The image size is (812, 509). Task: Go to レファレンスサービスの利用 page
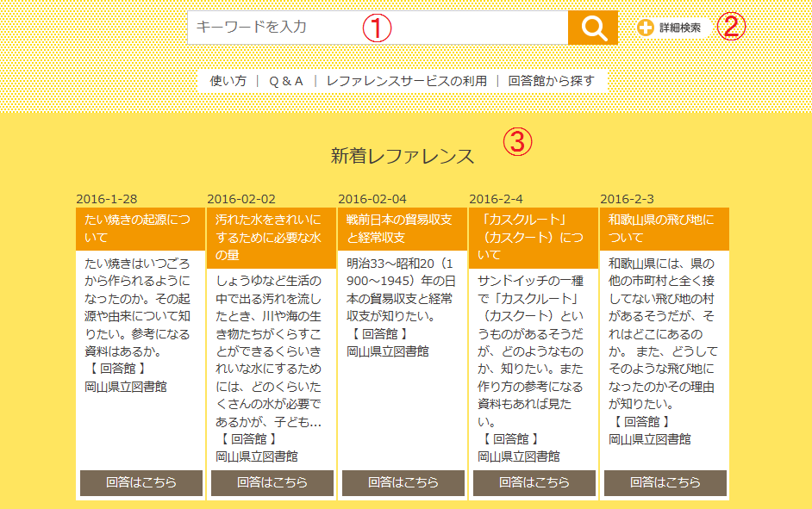point(406,81)
